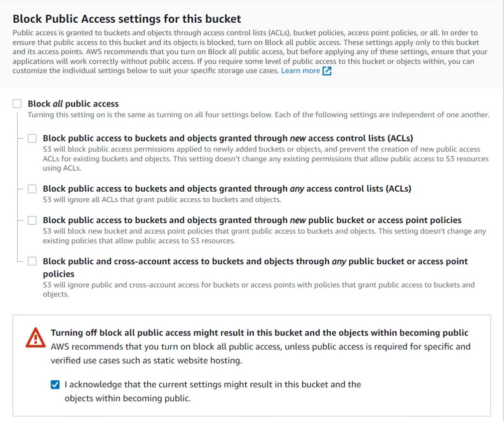This screenshot has width=504, height=421.
Task: Click the cross-account policies setting label
Action: tap(255, 261)
